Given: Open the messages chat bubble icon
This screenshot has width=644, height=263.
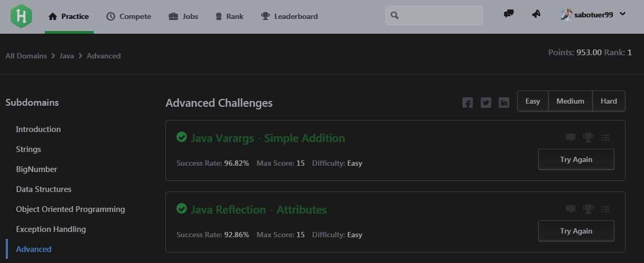Looking at the screenshot, I should click(509, 14).
